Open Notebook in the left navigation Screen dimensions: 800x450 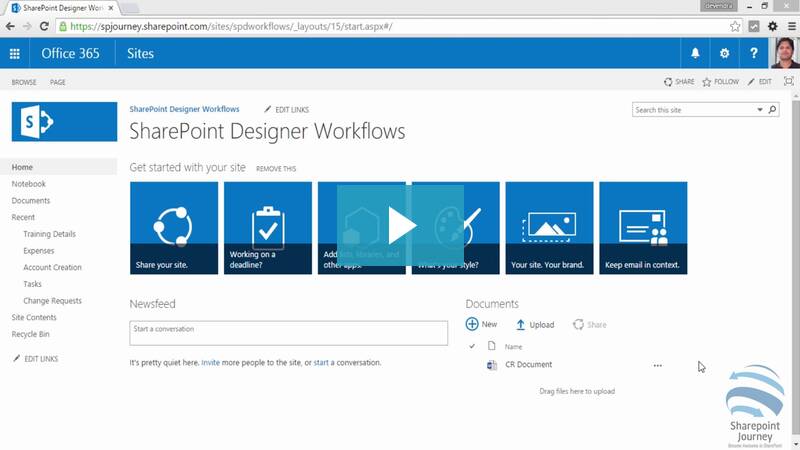click(29, 184)
